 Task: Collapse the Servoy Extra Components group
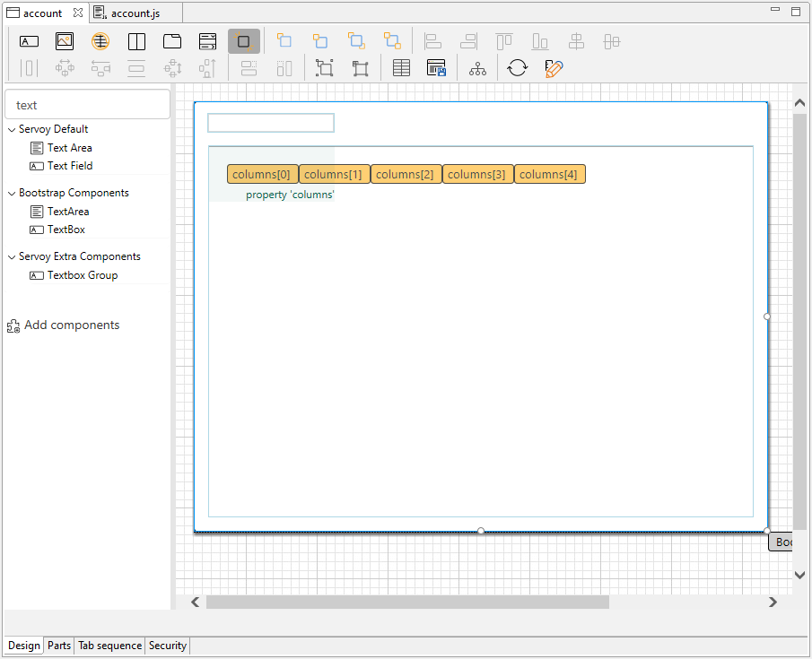tap(12, 256)
